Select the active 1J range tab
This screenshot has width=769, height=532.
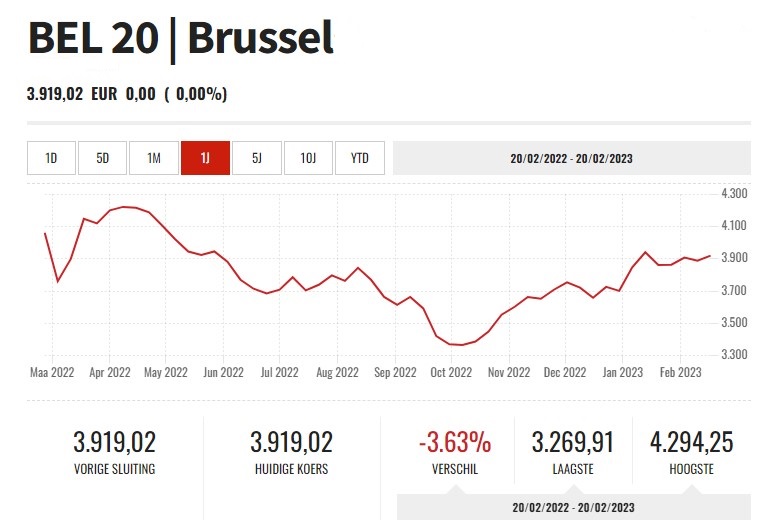pyautogui.click(x=205, y=158)
